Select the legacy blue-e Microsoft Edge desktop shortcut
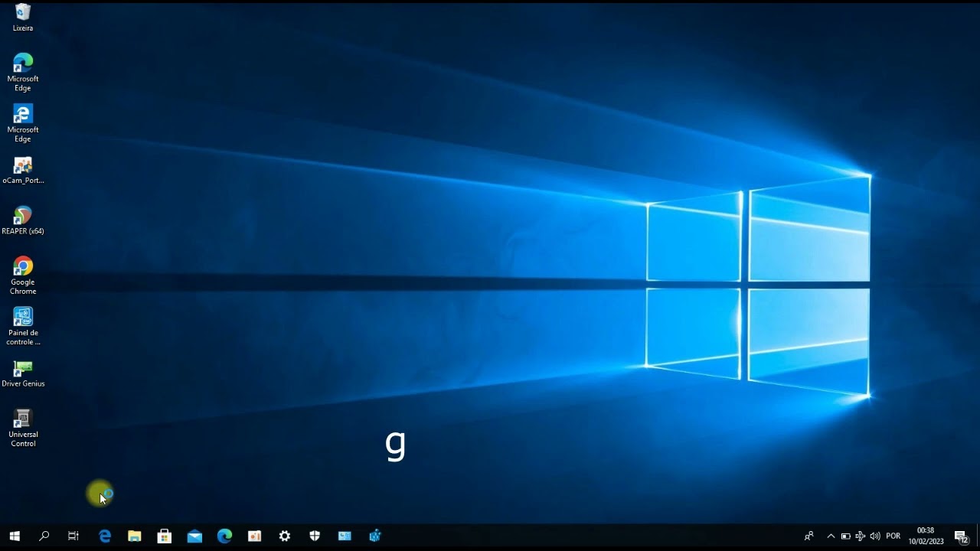 pyautogui.click(x=23, y=123)
